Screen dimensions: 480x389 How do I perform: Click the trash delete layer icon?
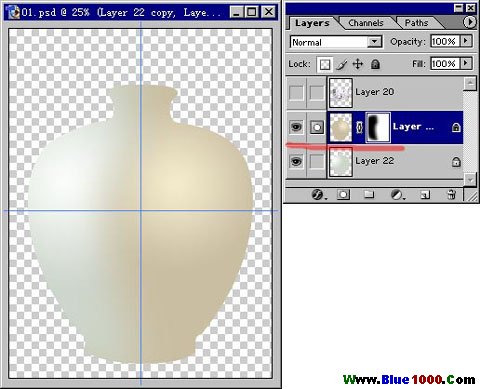click(x=451, y=194)
